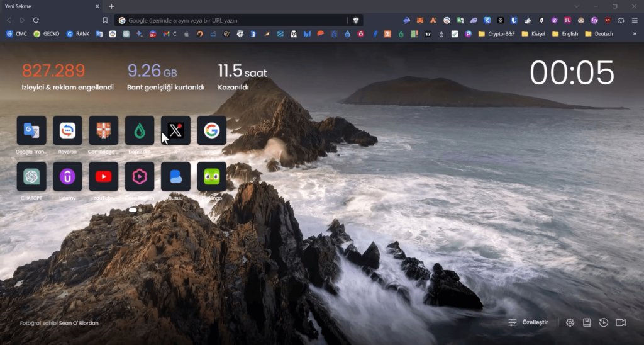Open the Gmail bookmark labeled C
Screen dimensions: 644x345
170,34
